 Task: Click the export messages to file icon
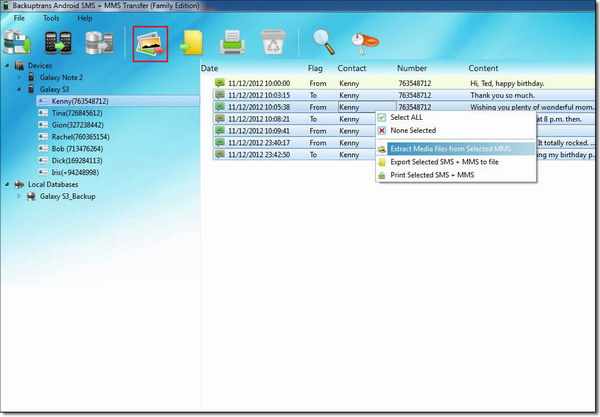point(191,43)
